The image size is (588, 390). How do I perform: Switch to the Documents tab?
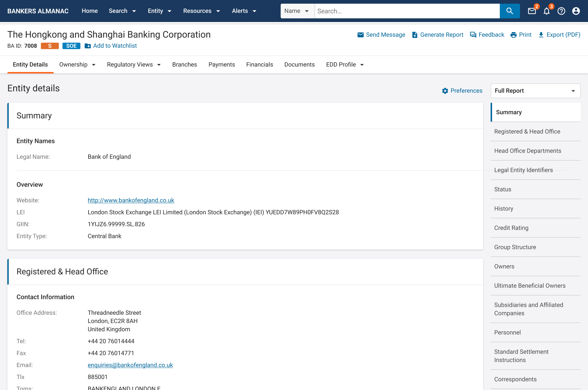(x=300, y=65)
